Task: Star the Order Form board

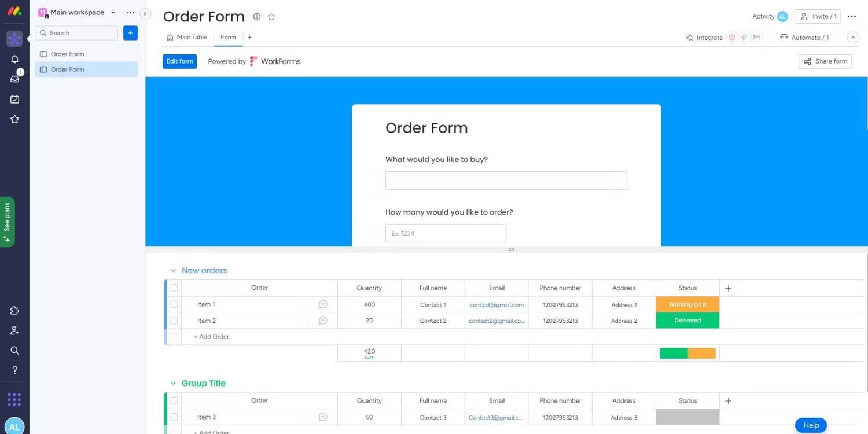Action: click(x=271, y=17)
